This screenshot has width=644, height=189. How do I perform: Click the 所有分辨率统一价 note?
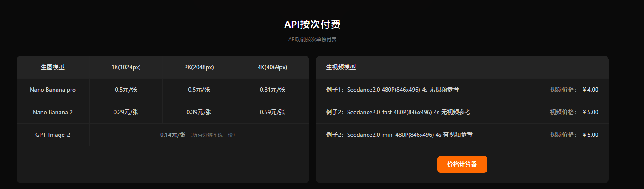pyautogui.click(x=213, y=135)
